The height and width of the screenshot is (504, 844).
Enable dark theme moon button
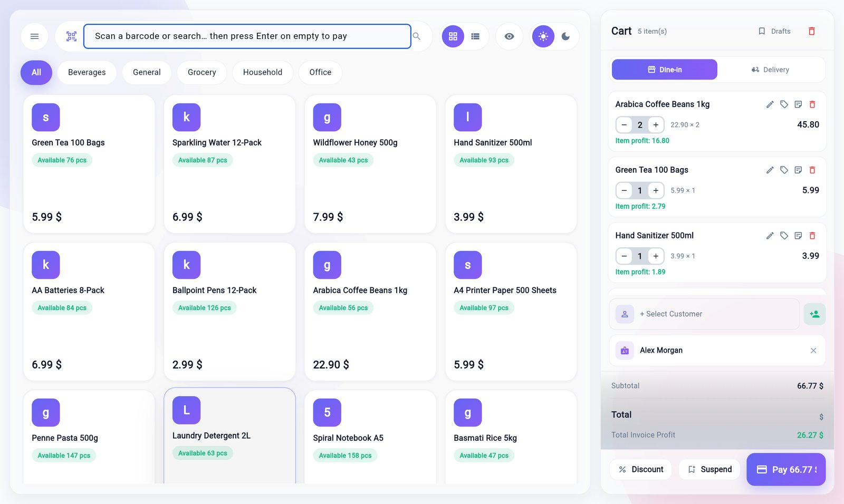(x=565, y=36)
